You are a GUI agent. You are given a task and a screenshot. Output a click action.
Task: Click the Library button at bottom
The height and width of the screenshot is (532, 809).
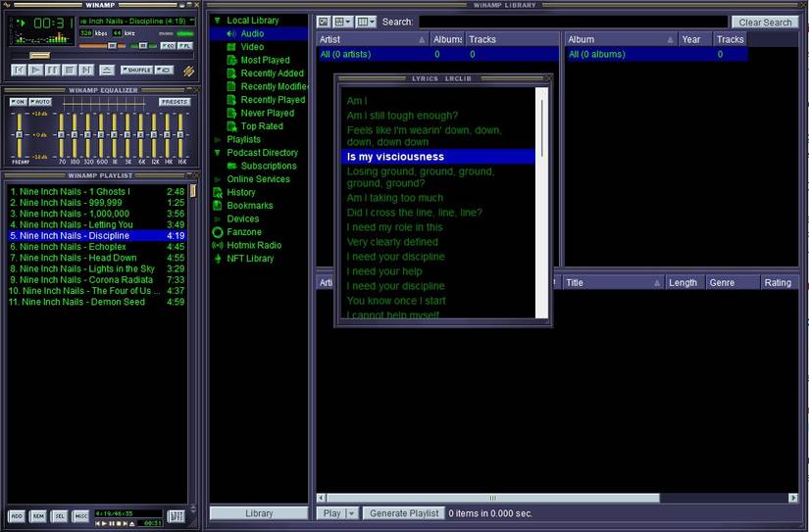259,513
